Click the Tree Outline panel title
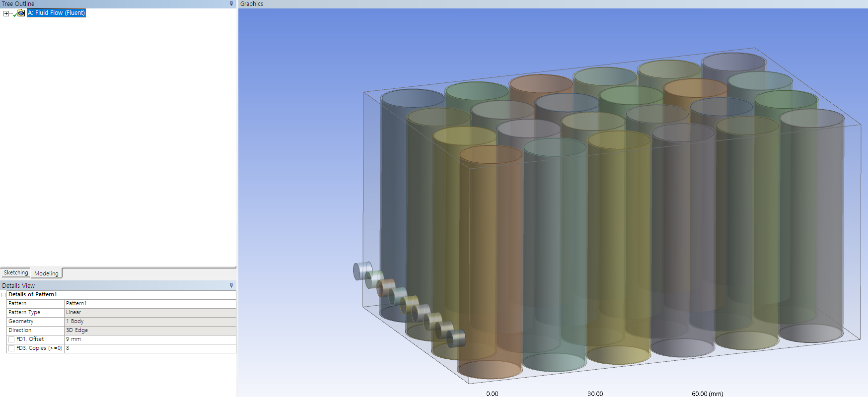The width and height of the screenshot is (868, 397). [x=18, y=4]
